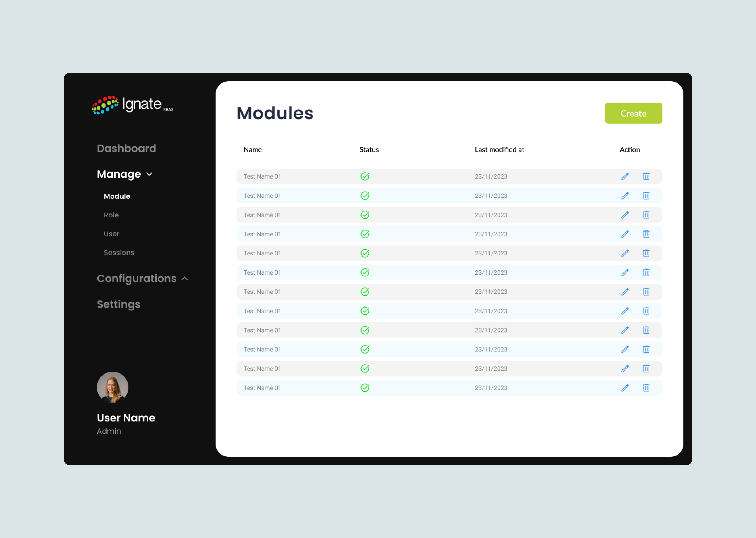Select the edit pencil icon in the third row
Viewport: 756px width, 538px height.
(x=625, y=215)
